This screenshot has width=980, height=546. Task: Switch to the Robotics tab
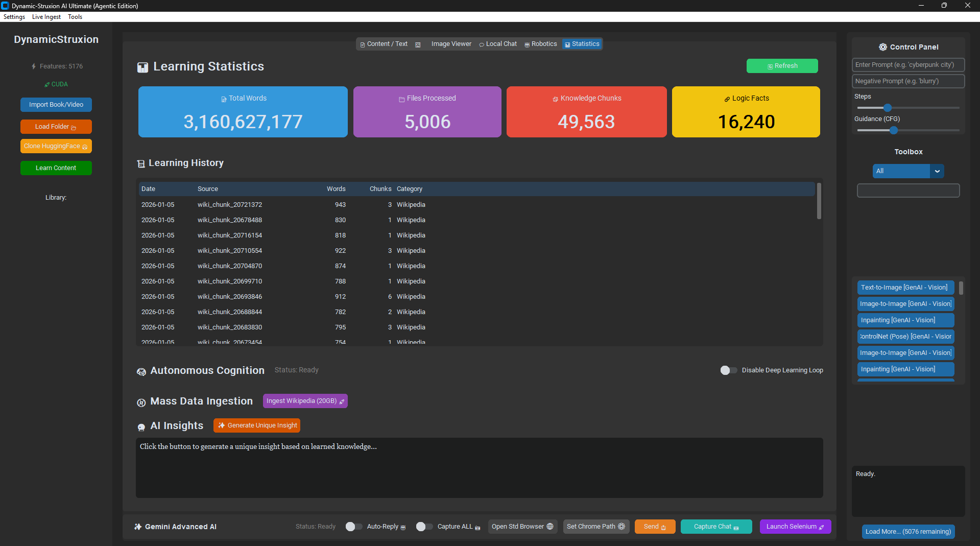pyautogui.click(x=541, y=44)
